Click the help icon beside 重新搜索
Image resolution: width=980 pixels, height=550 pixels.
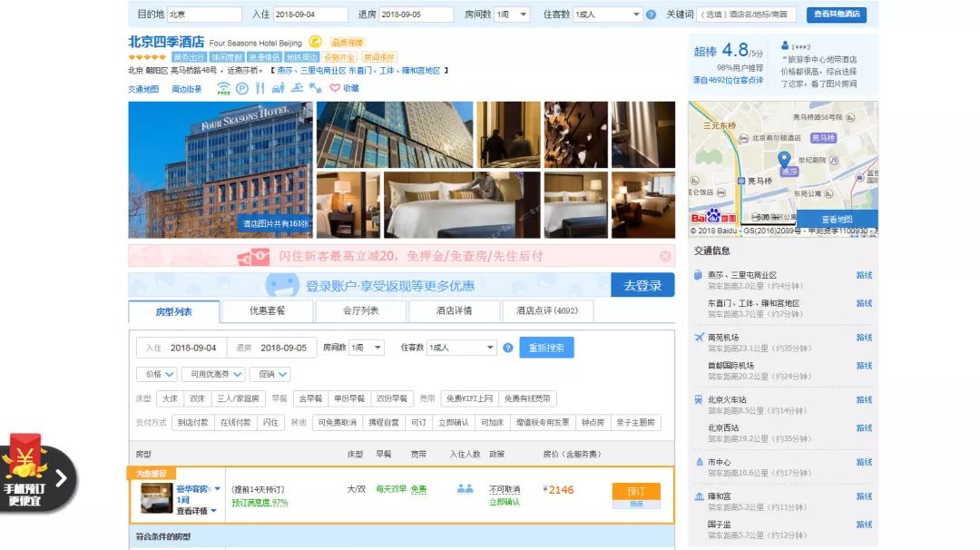[x=507, y=348]
